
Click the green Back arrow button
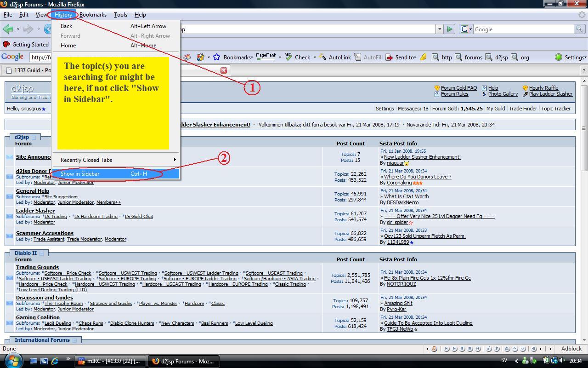[x=8, y=29]
